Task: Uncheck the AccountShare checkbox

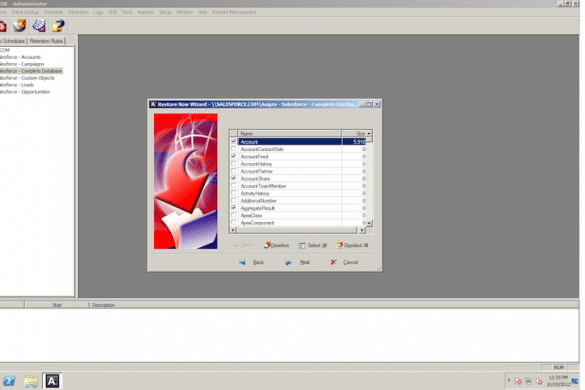Action: (x=234, y=178)
